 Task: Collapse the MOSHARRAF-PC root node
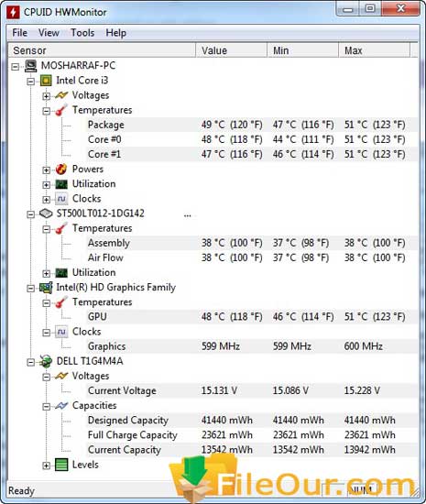(15, 67)
